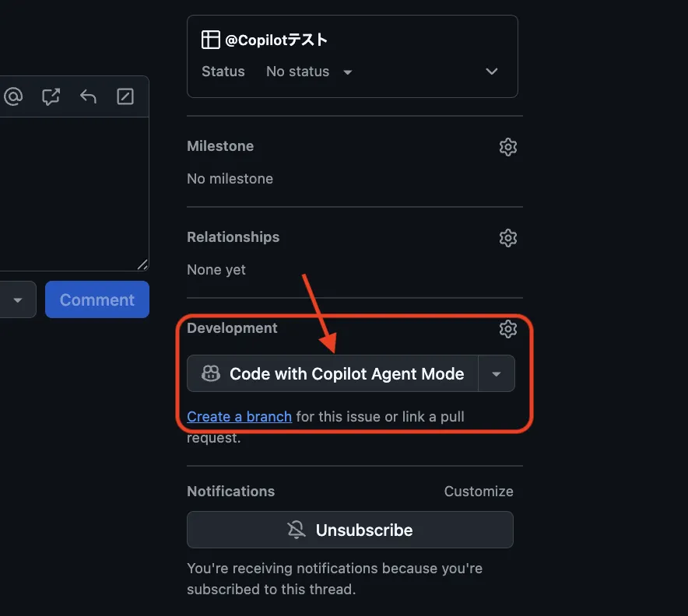
Task: Collapse the @Copilotテスト project card
Action: point(491,71)
